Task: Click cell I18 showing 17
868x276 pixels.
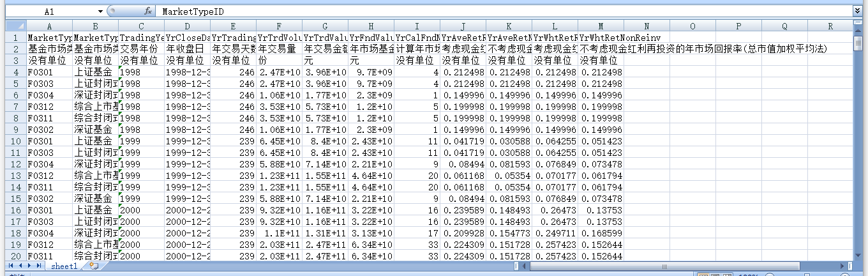Action: (417, 233)
